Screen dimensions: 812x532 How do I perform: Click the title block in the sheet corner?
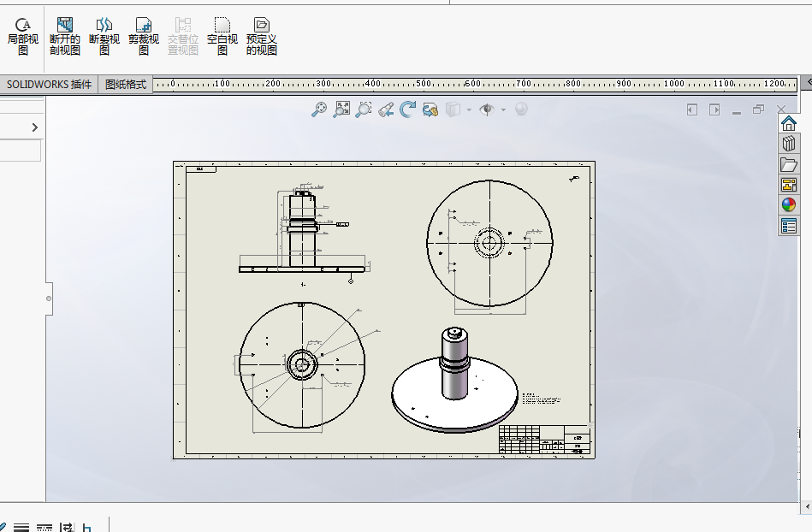(x=545, y=440)
